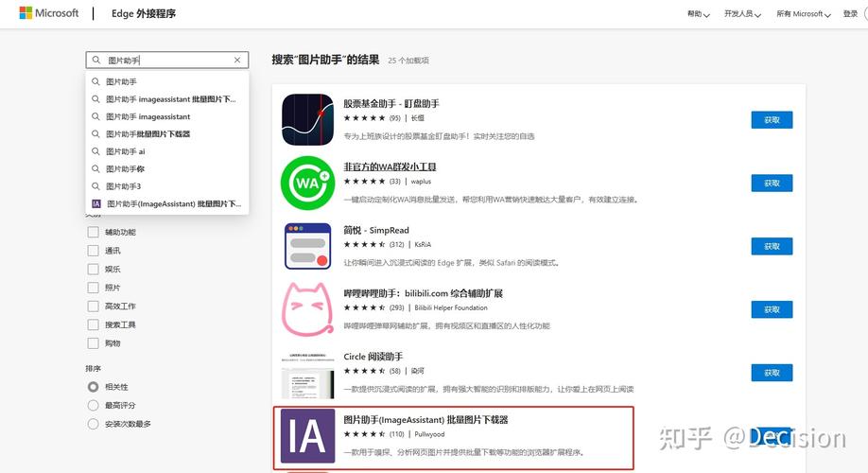Open 简悦 - SimpRead title link
The height and width of the screenshot is (473, 868).
[376, 230]
